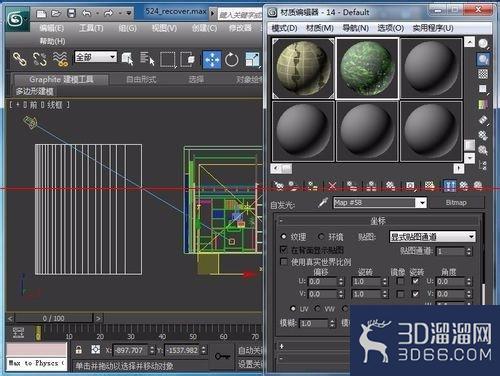
Task: Select the Select and Link chain tool
Action: coord(20,59)
